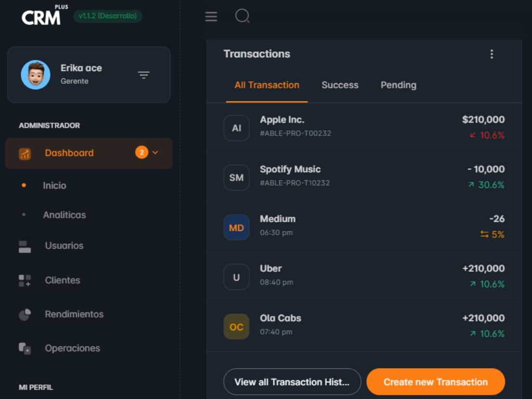This screenshot has height=399, width=532.
Task: Click the Erika ace user name
Action: [81, 68]
